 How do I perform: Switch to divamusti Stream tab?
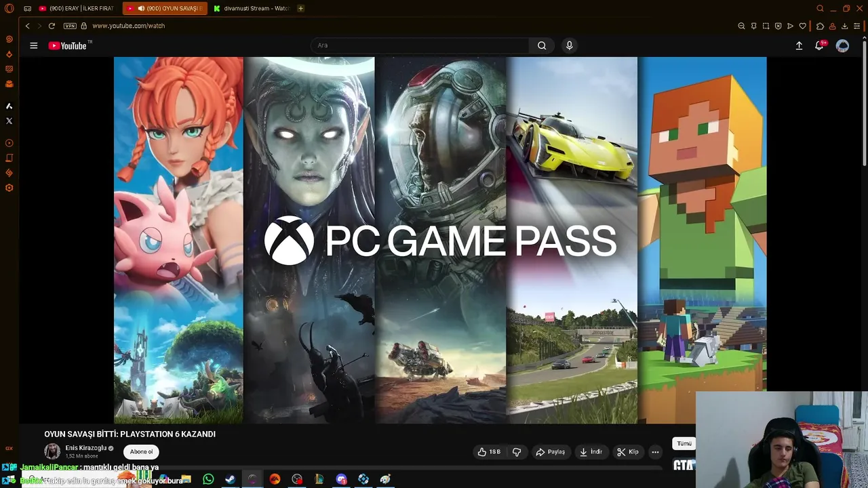click(x=251, y=9)
